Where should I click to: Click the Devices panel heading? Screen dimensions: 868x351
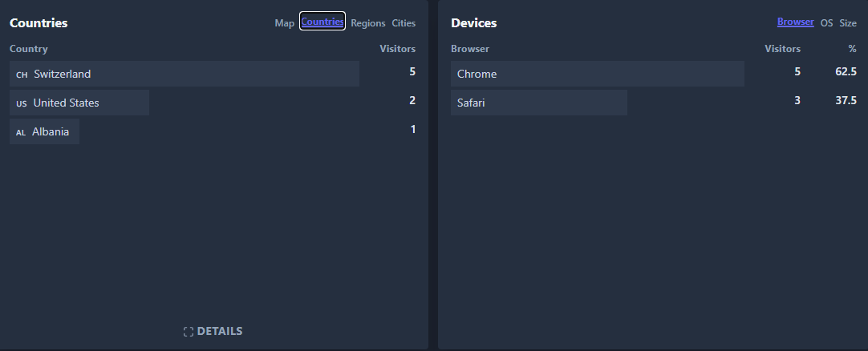[473, 23]
